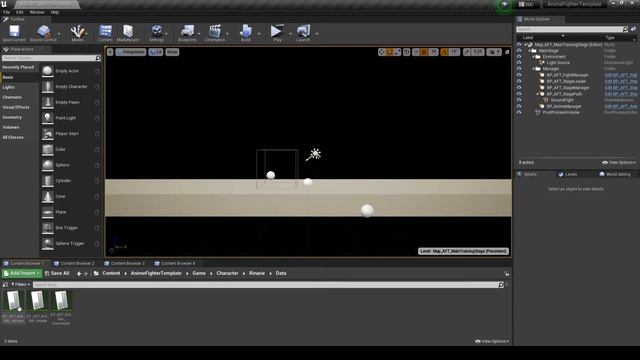Open the Window menu

[x=37, y=13]
